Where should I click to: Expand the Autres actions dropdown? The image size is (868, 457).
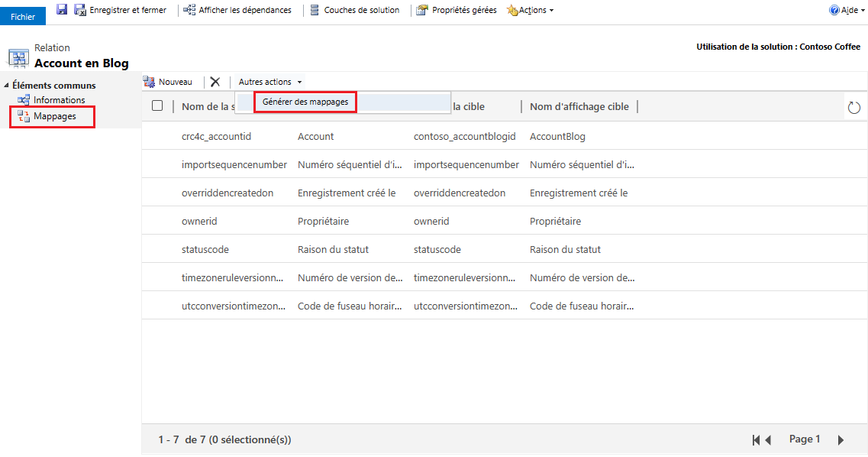(x=270, y=82)
